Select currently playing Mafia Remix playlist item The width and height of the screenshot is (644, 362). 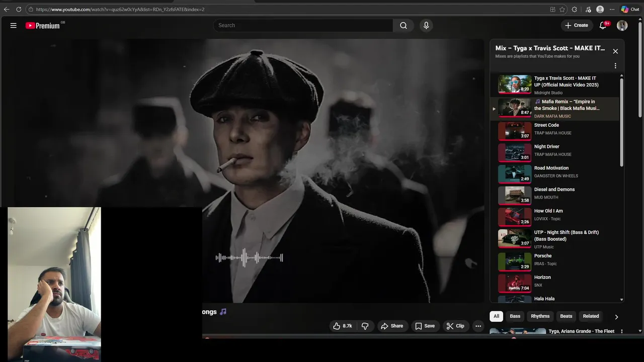pyautogui.click(x=555, y=109)
